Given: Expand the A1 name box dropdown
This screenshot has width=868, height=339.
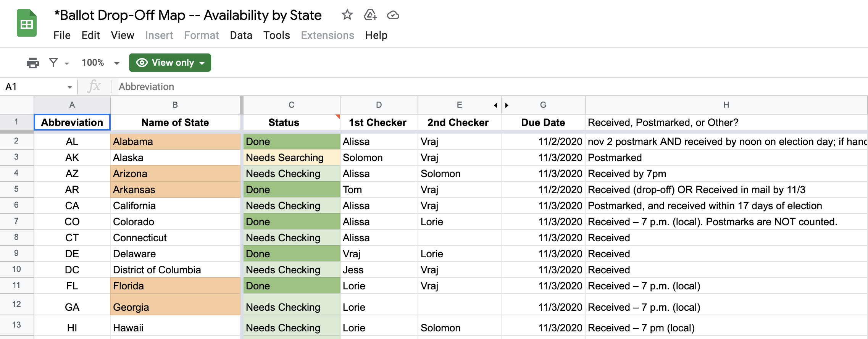Looking at the screenshot, I should (69, 87).
